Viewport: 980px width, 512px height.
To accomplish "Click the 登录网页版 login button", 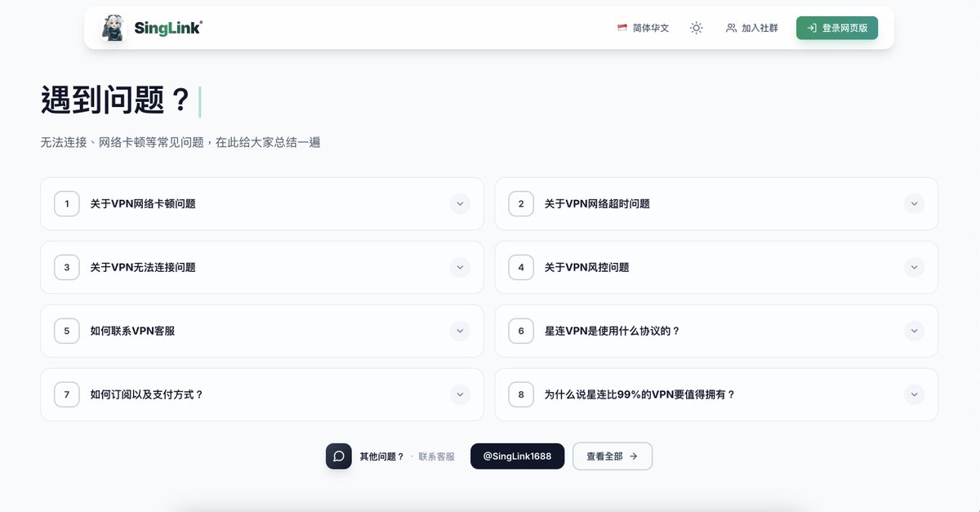I will 837,28.
